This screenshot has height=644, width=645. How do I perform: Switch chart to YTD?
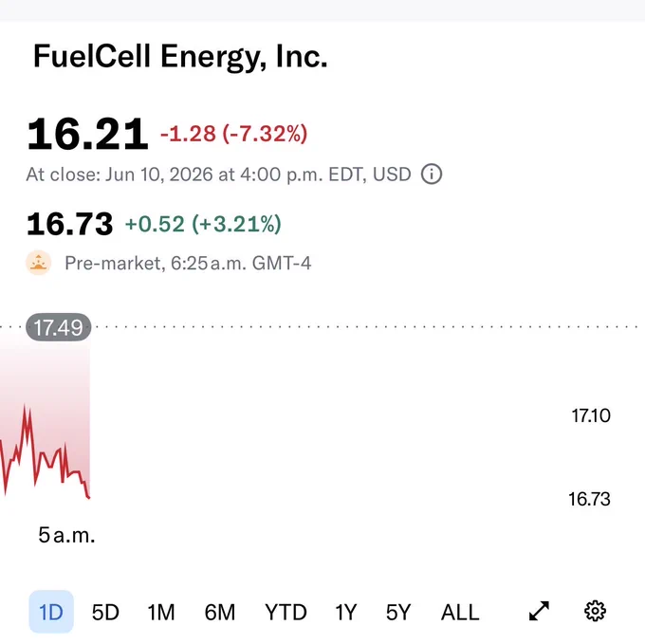[286, 613]
